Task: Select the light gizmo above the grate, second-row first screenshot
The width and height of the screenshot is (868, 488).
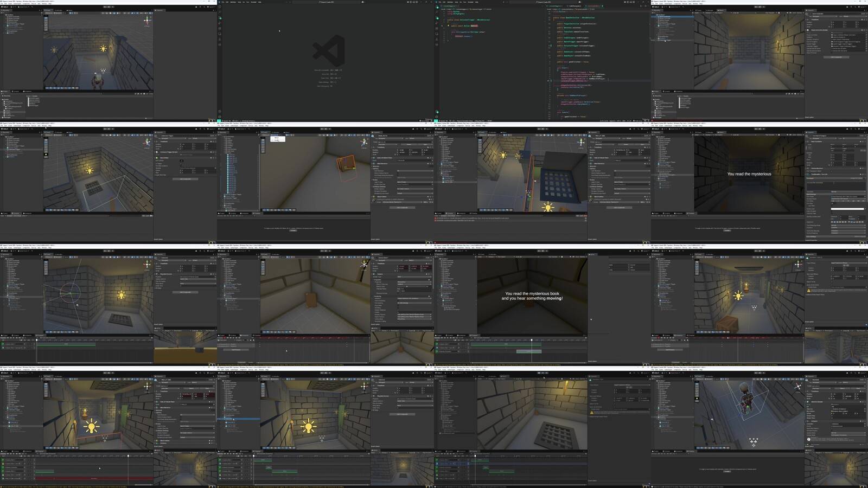Action: [90, 170]
